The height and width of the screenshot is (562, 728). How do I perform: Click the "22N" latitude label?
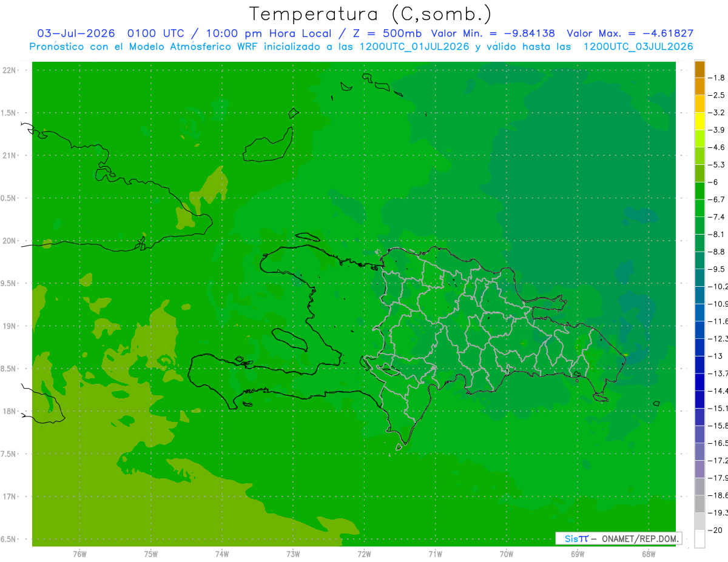pyautogui.click(x=9, y=70)
